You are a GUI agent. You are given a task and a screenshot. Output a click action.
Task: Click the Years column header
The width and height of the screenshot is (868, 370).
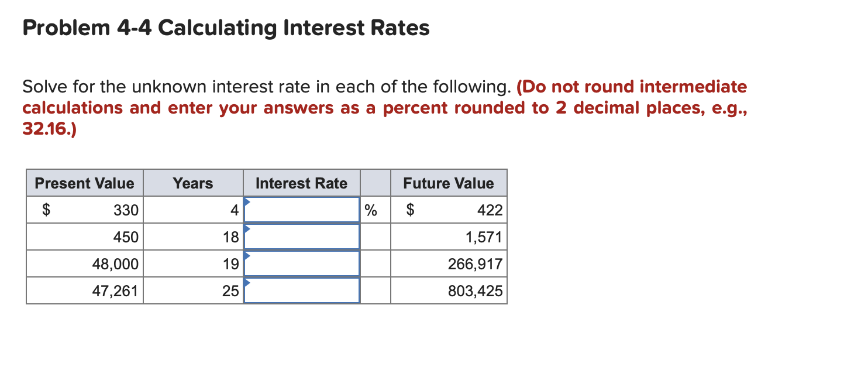193,183
